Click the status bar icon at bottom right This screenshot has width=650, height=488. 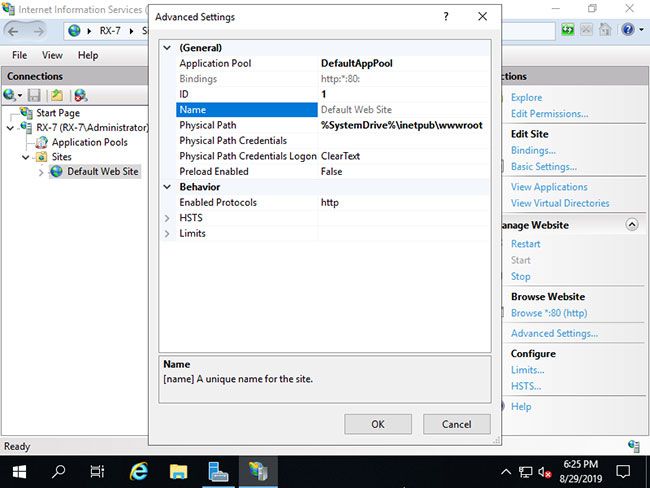click(633, 446)
